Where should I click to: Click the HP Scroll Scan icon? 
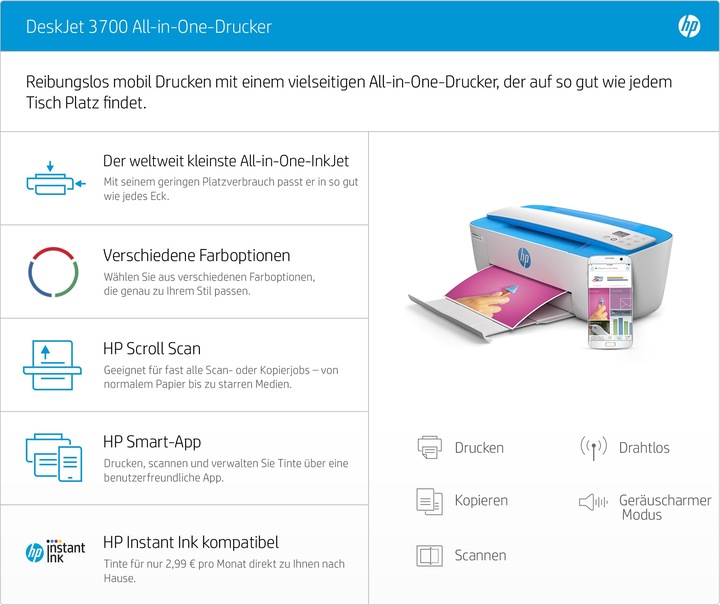coord(52,365)
